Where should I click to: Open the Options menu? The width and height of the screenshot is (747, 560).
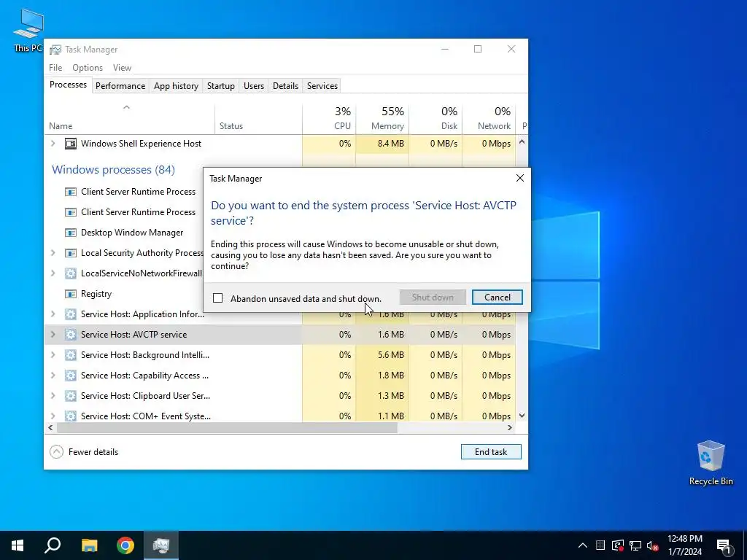(x=88, y=68)
